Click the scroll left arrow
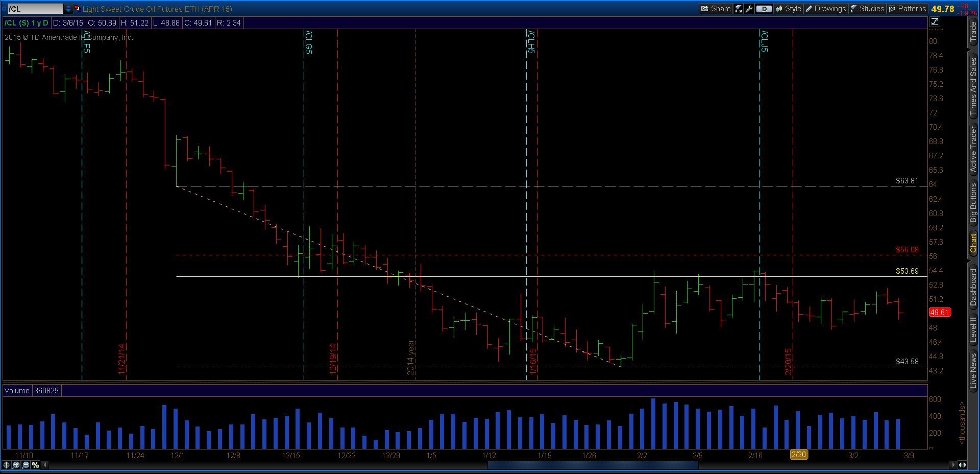Screen dimensions: 980x474 point(45,465)
